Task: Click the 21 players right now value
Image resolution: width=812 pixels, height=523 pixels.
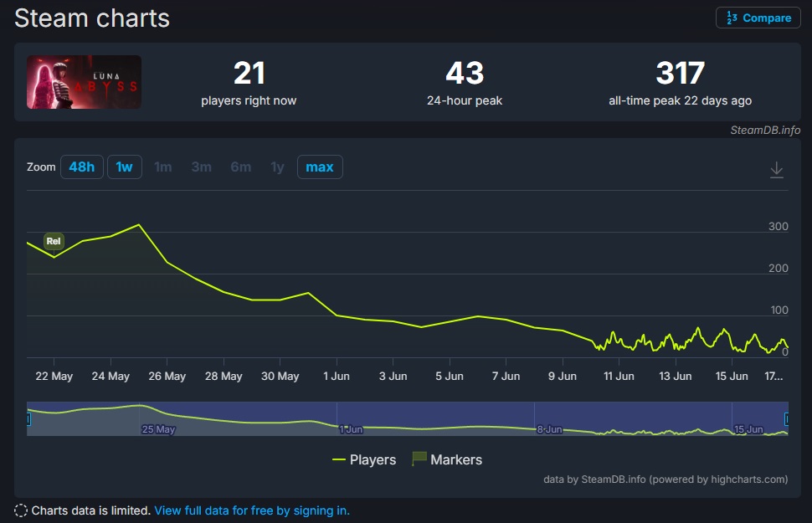Action: click(x=249, y=73)
